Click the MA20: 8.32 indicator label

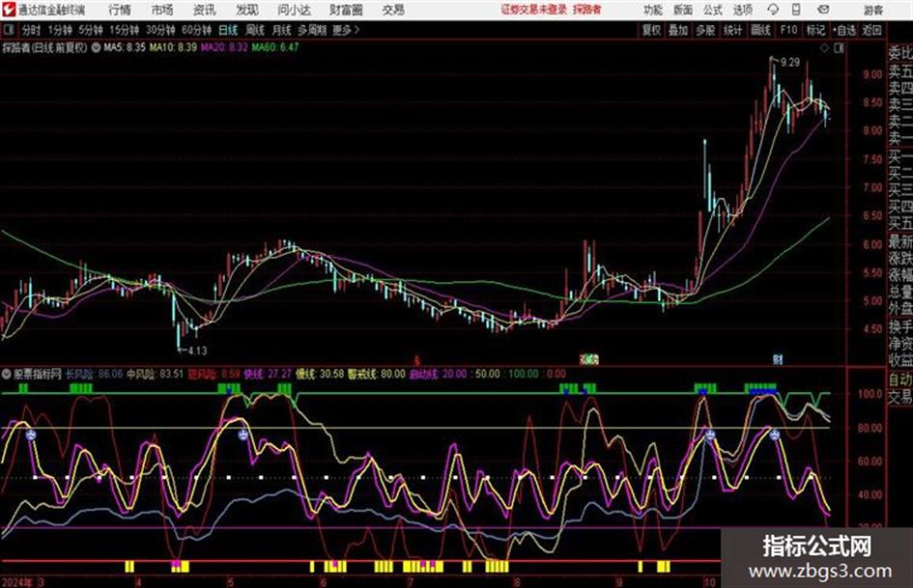coord(224,47)
